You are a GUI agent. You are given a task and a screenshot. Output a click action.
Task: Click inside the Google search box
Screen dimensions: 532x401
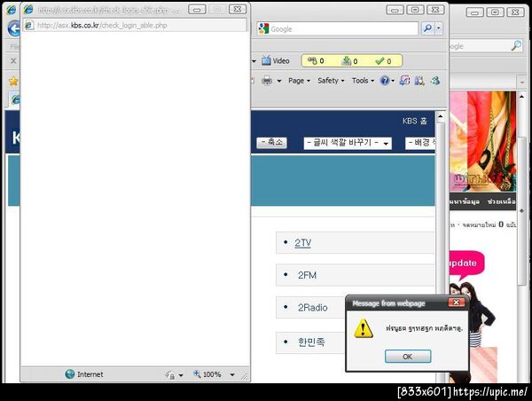point(344,29)
